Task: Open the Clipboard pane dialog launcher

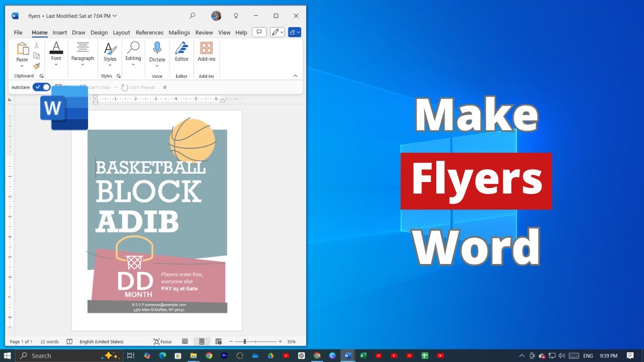Action: 42,76
